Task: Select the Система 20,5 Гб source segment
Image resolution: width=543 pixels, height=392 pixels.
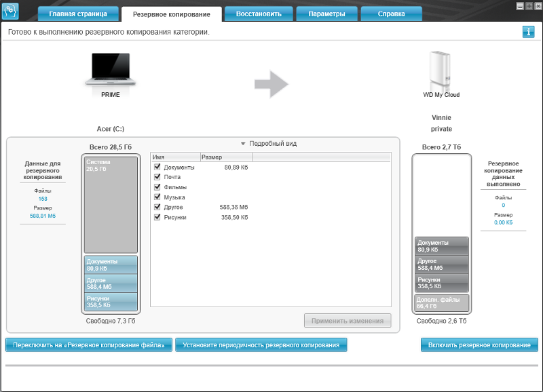Action: pos(111,205)
